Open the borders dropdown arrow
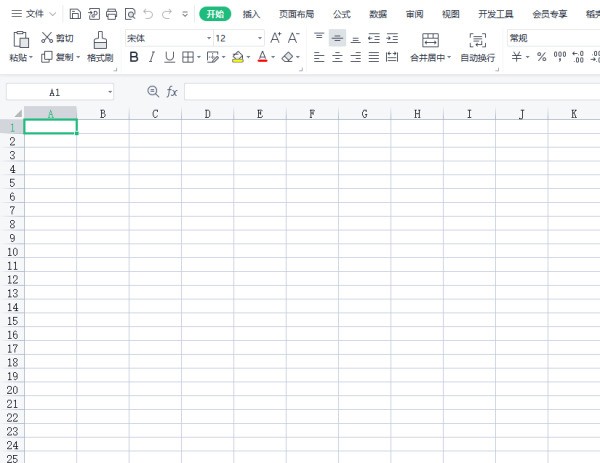This screenshot has width=600, height=463. 199,57
